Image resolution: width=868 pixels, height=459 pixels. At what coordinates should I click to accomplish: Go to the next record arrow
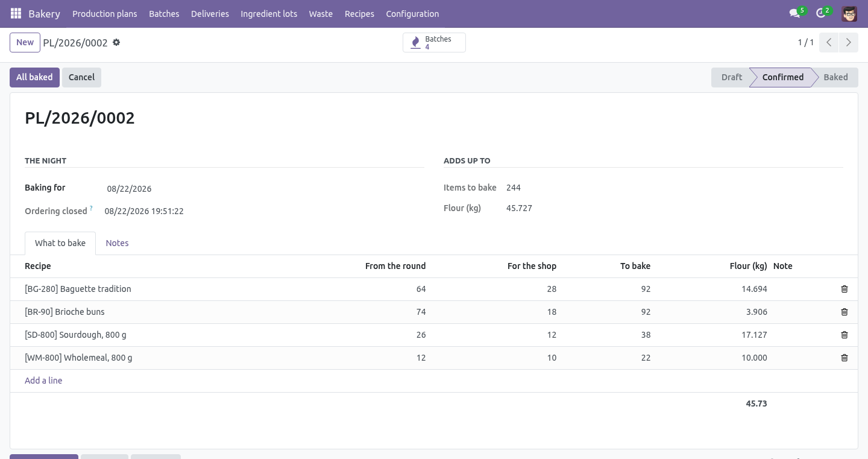click(x=848, y=42)
